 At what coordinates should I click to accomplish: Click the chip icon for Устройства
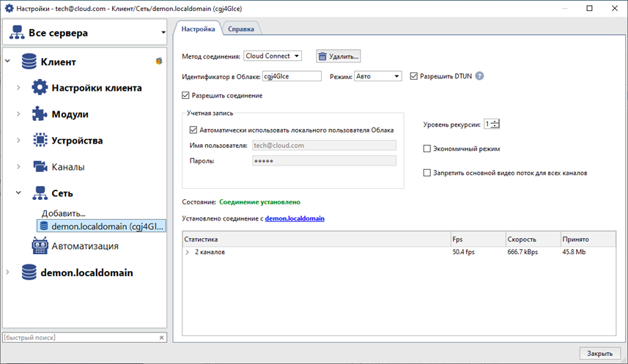[x=40, y=141]
